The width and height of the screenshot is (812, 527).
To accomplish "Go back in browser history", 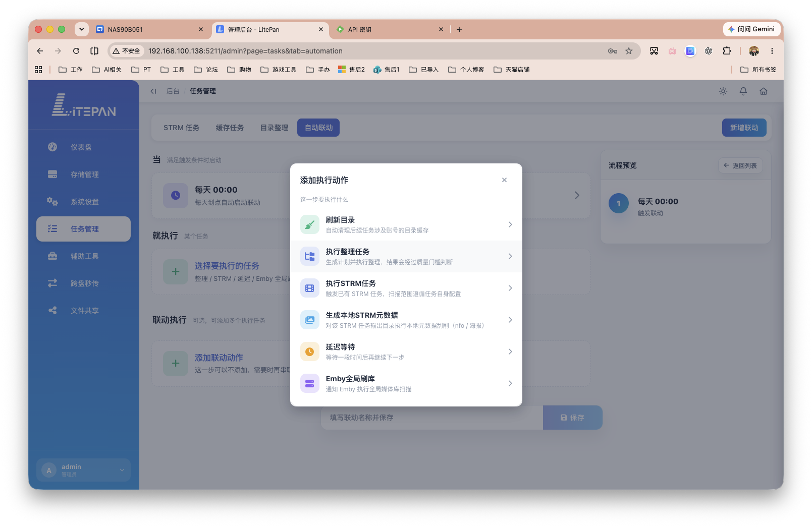I will [x=40, y=51].
